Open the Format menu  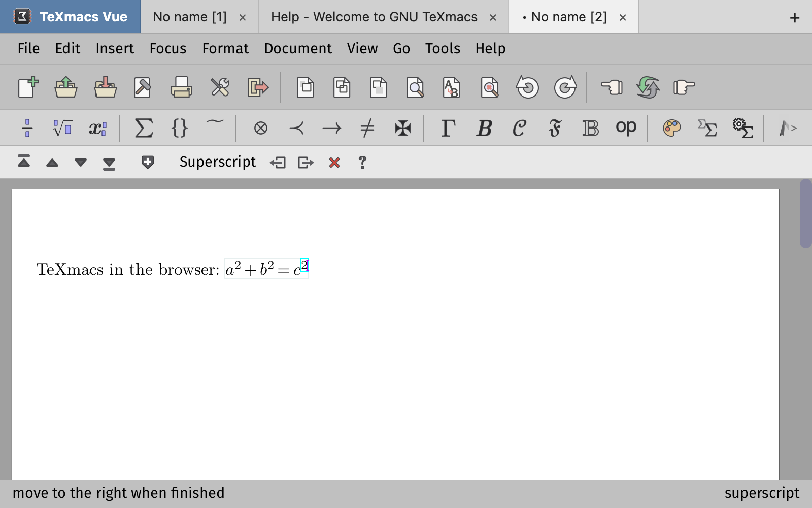(225, 49)
